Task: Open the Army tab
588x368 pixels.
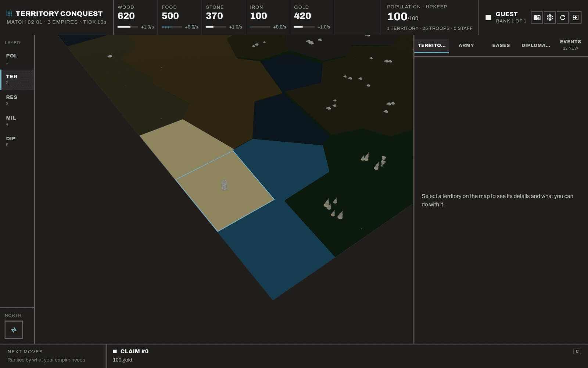Action: click(x=466, y=46)
